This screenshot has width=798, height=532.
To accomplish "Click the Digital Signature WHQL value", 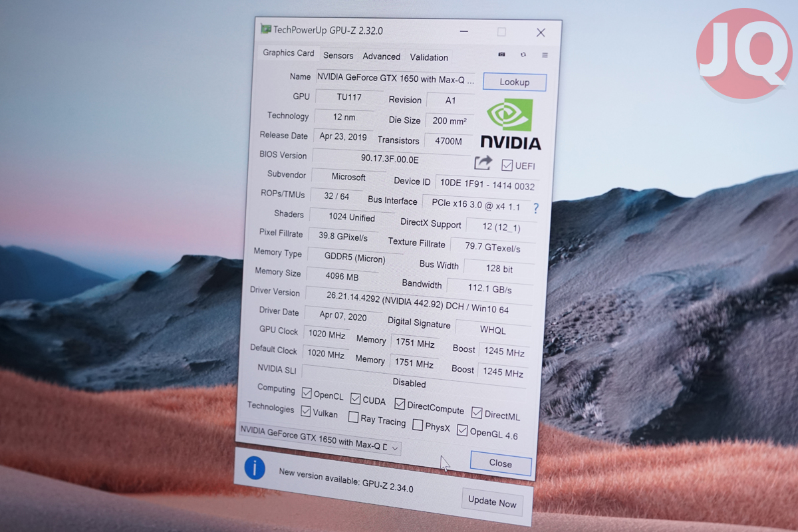I will click(x=493, y=330).
